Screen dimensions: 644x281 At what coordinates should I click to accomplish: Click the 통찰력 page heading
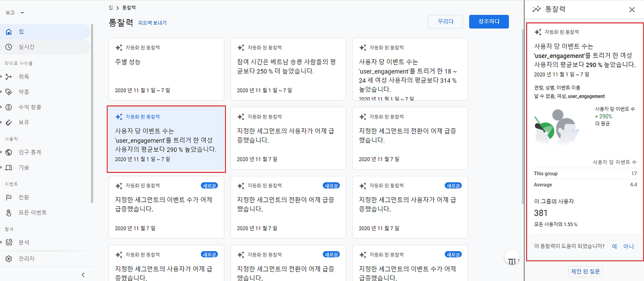click(x=121, y=22)
